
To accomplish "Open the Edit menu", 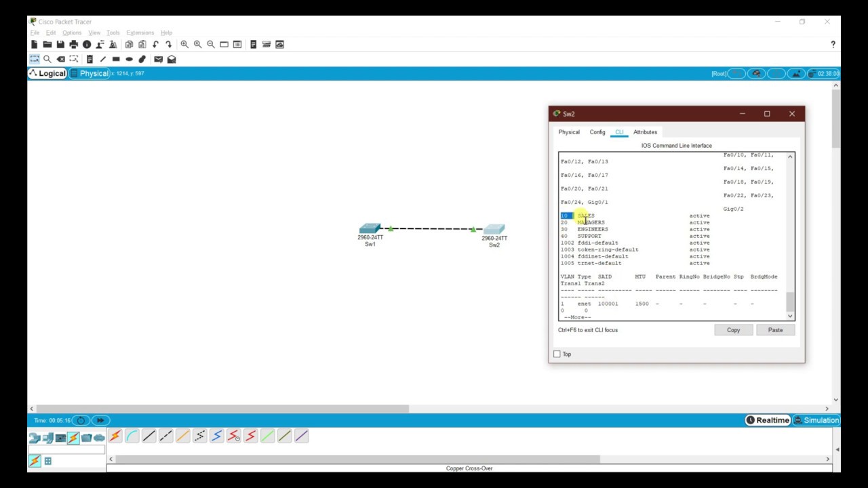I will 51,33.
